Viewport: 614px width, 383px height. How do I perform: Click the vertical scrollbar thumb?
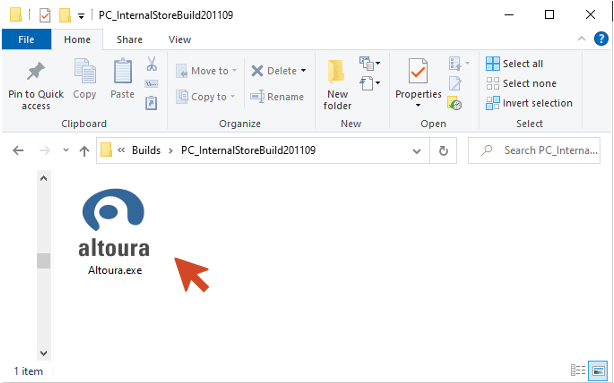[44, 260]
